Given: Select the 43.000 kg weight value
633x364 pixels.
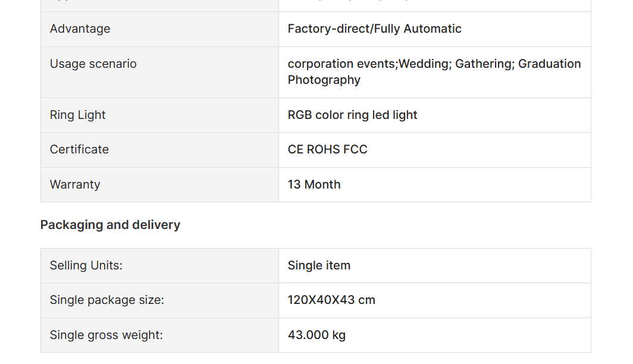Looking at the screenshot, I should (x=316, y=335).
